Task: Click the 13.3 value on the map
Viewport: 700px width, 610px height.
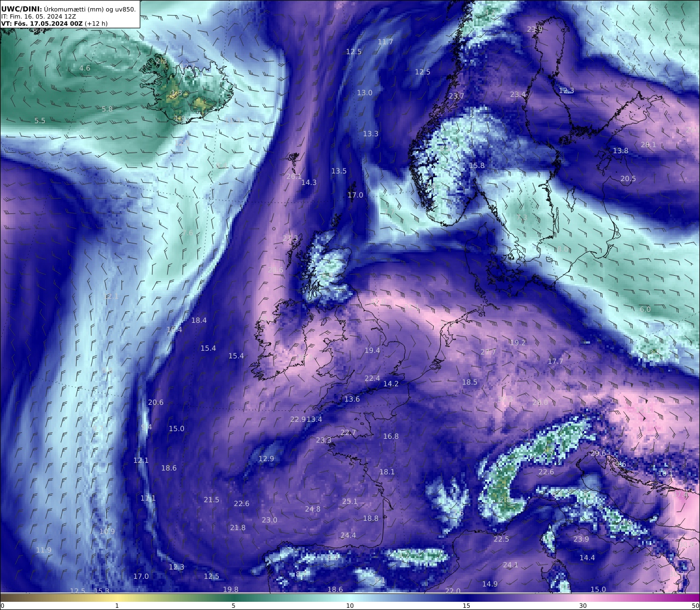Action: click(371, 134)
